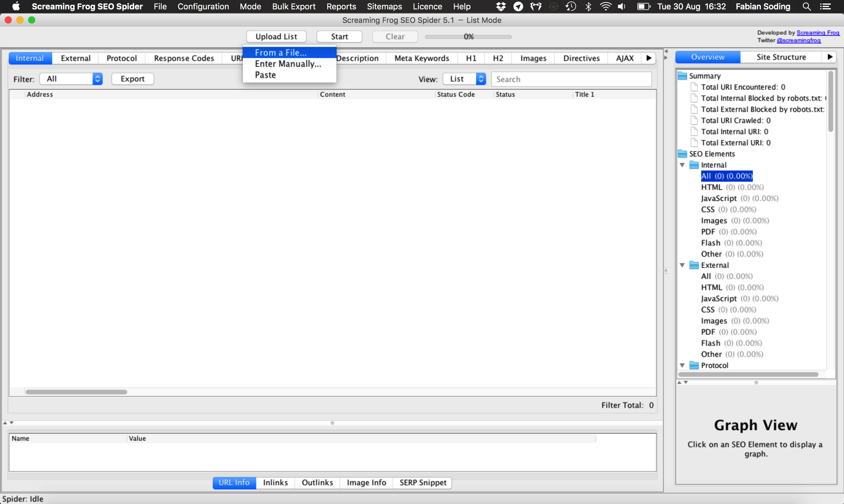Check the battery status icon
Viewport: 844px width, 504px height.
(x=643, y=6)
